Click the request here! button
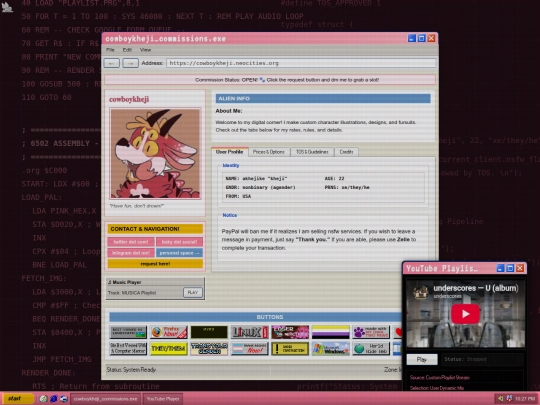 [155, 264]
